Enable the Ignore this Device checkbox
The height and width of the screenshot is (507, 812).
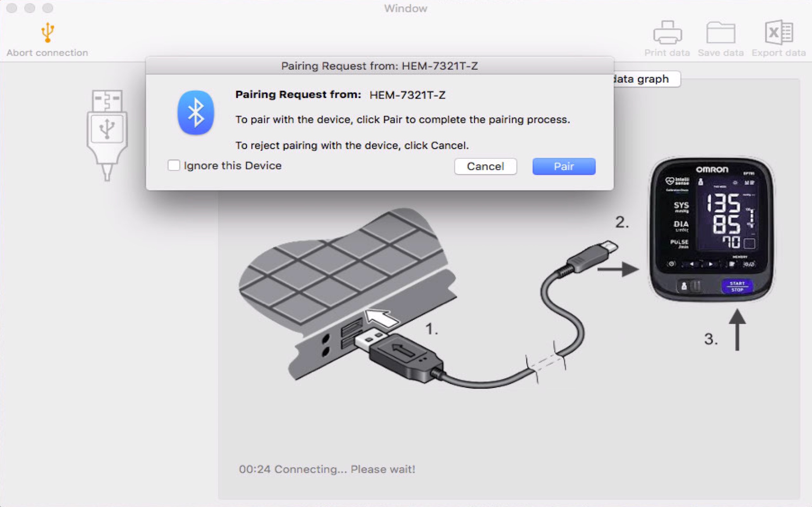(174, 166)
